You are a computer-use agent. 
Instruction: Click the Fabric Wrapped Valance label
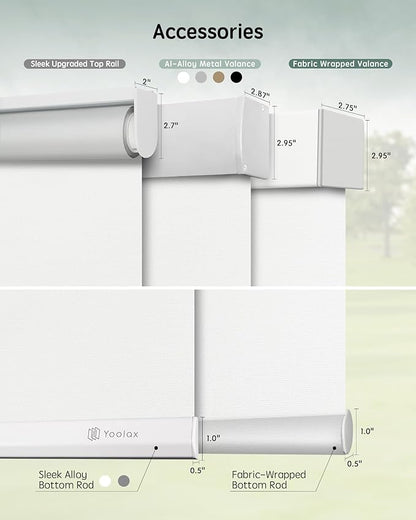click(x=340, y=64)
